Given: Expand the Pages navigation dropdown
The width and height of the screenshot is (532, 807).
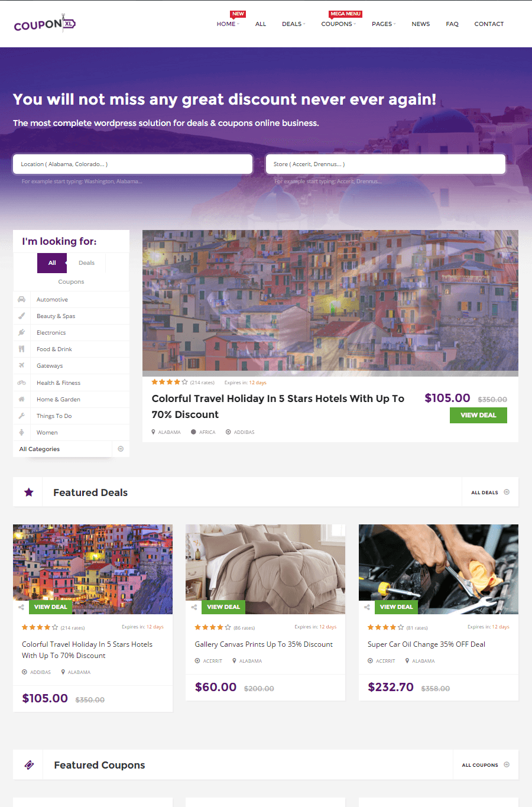Looking at the screenshot, I should click(384, 24).
